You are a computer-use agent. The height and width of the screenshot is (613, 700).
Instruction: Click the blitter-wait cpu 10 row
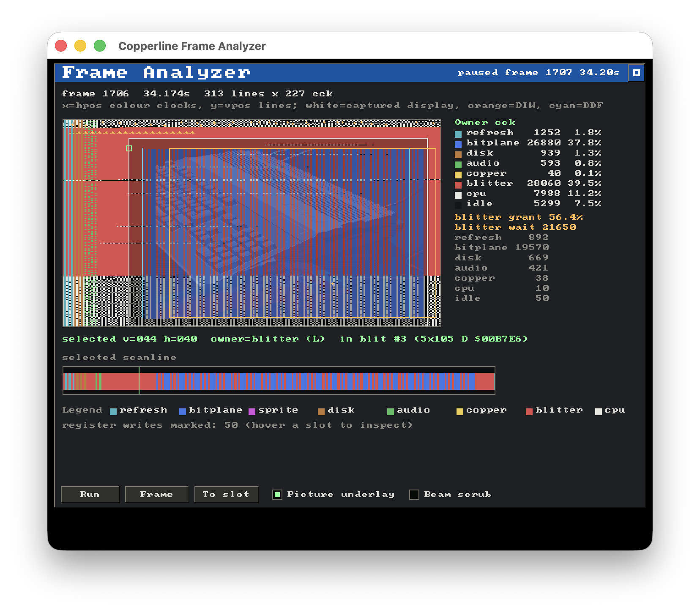tap(502, 288)
